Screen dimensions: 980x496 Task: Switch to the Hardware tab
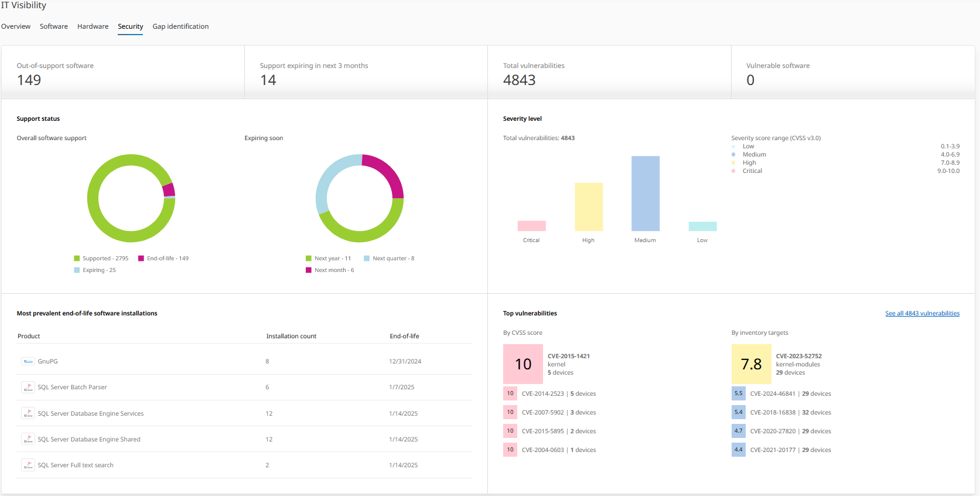[x=93, y=26]
